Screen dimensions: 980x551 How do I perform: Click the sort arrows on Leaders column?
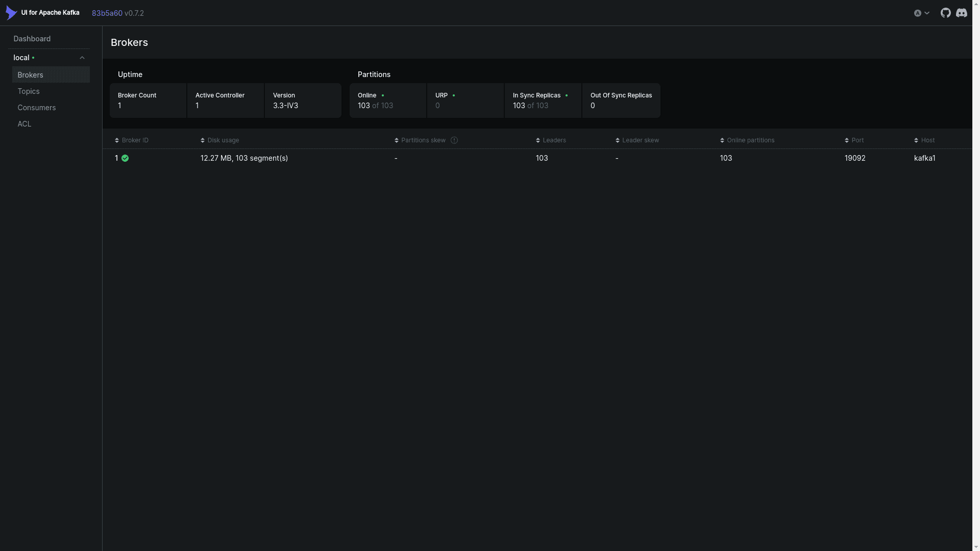point(537,140)
